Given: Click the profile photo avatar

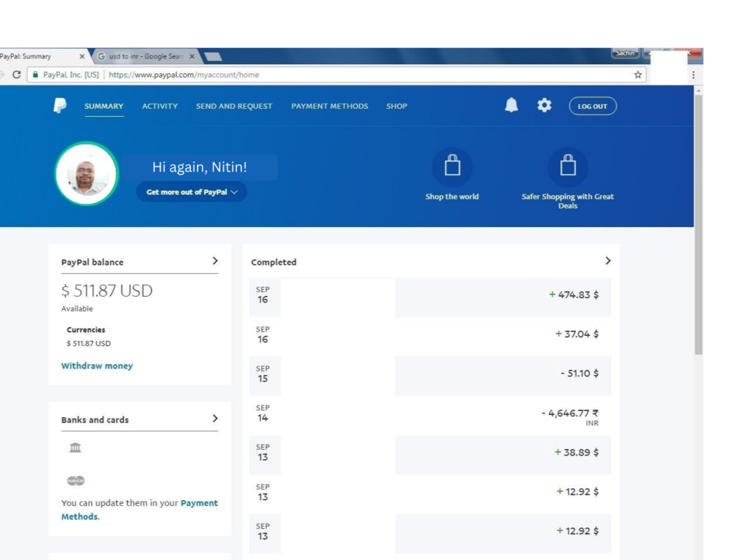Looking at the screenshot, I should [x=86, y=174].
